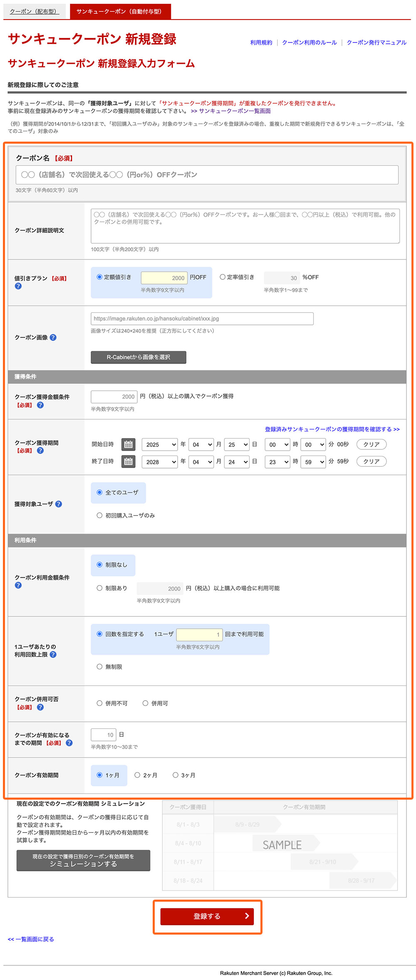Screen dimensions: 416x980
Task: Select 無制限 usage limit
Action: 99,666
